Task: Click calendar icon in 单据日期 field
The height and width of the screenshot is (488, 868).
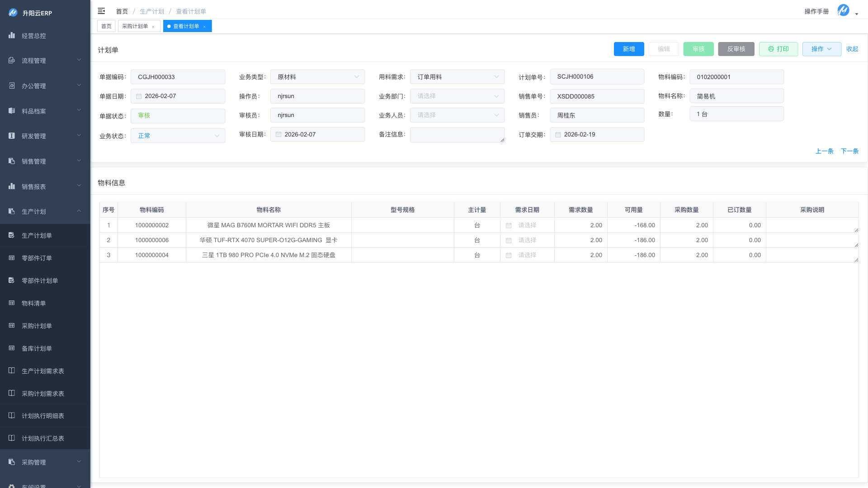Action: click(x=139, y=96)
